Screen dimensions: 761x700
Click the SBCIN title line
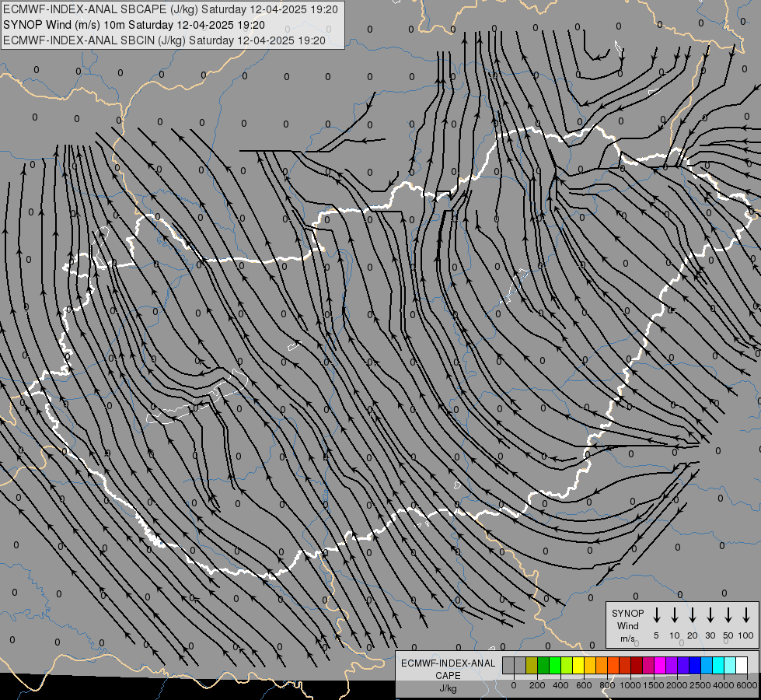click(x=164, y=40)
